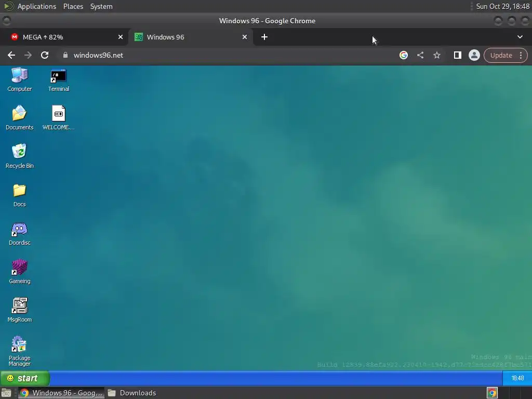This screenshot has height=399, width=532.
Task: Click the Chrome Update button
Action: coord(501,55)
